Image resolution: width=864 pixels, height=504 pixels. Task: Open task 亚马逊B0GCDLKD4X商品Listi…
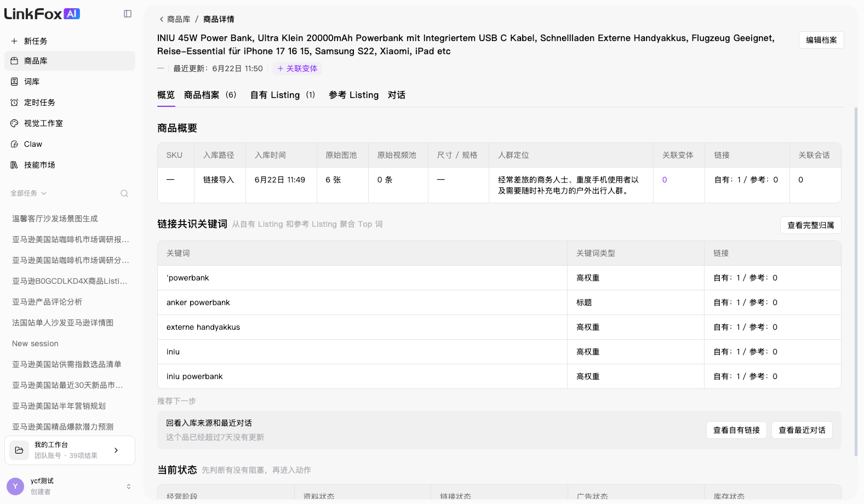coord(70,281)
